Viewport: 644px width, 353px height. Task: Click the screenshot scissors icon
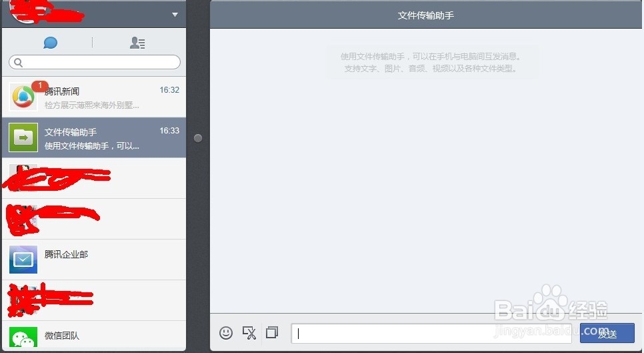coord(249,332)
